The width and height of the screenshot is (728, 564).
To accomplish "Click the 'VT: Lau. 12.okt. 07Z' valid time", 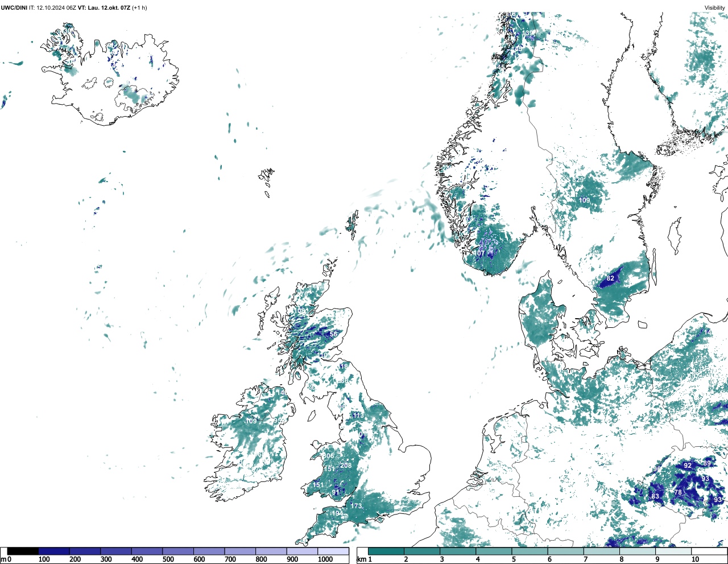I will coord(104,8).
